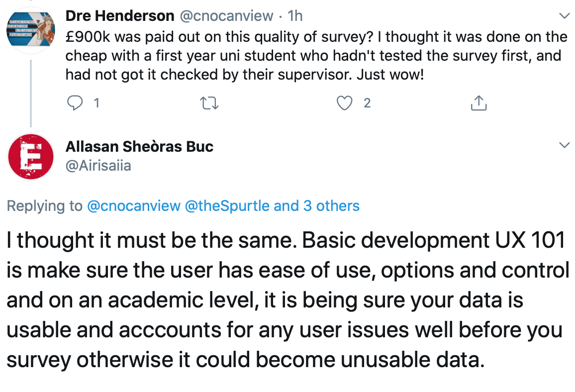The image size is (575, 392).
Task: Open Allasan Sheòras Buc's red avatar
Action: [x=31, y=157]
